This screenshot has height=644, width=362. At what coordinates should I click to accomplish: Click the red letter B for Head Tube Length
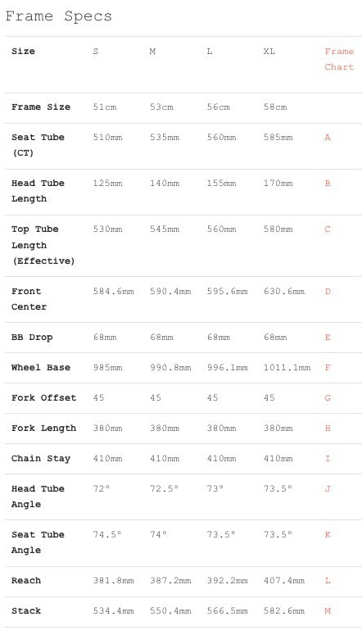[x=328, y=184]
